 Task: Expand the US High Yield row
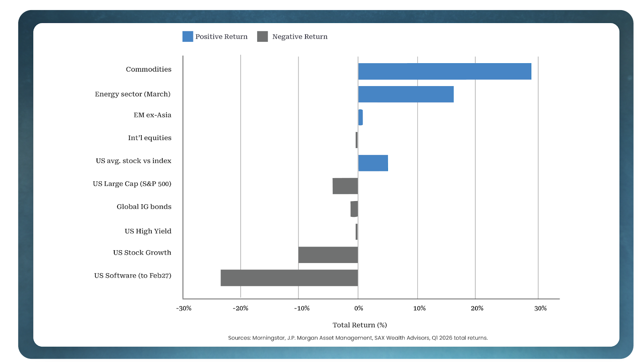point(148,231)
